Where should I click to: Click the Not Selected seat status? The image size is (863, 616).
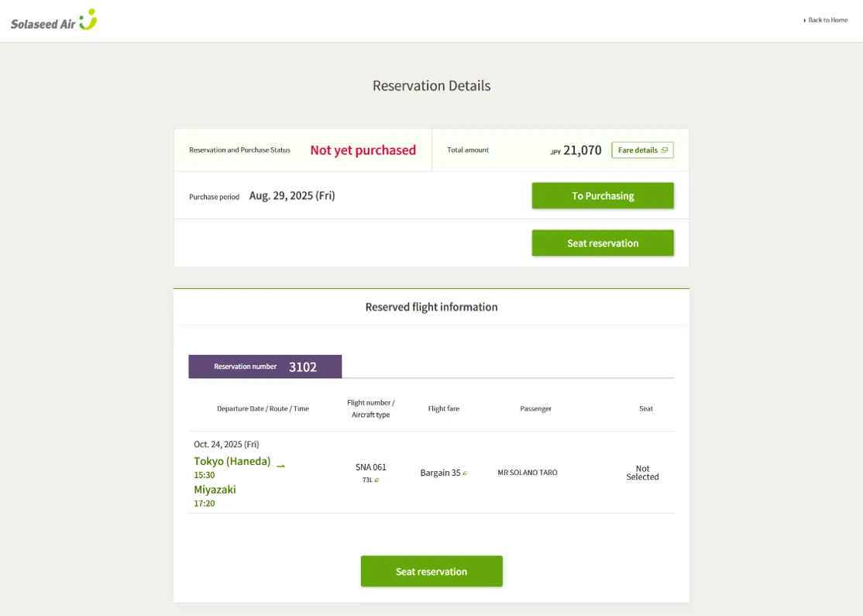click(642, 473)
